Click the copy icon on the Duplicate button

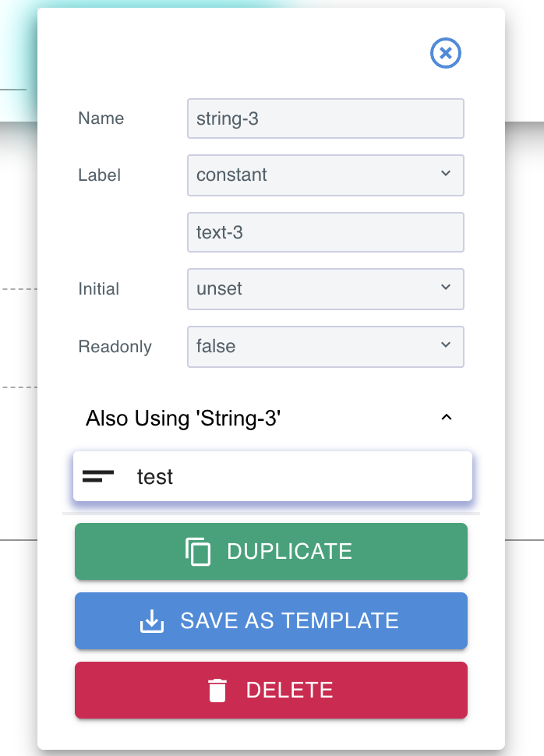199,552
